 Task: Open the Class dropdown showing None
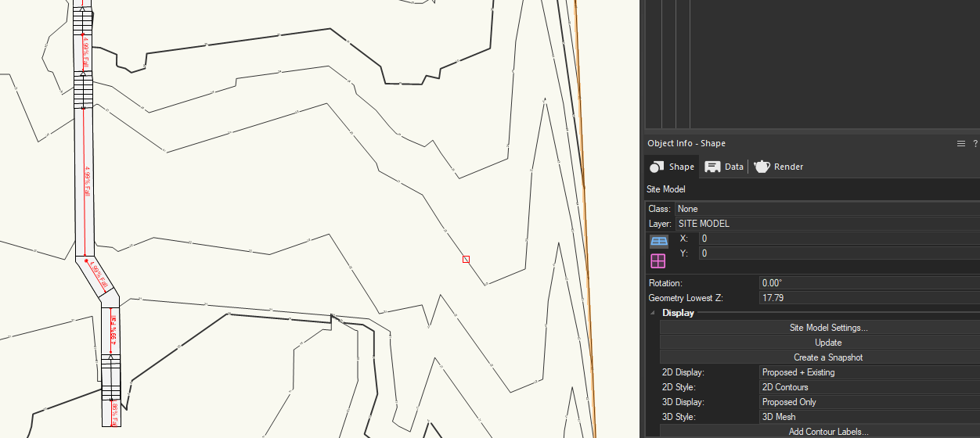[826, 209]
